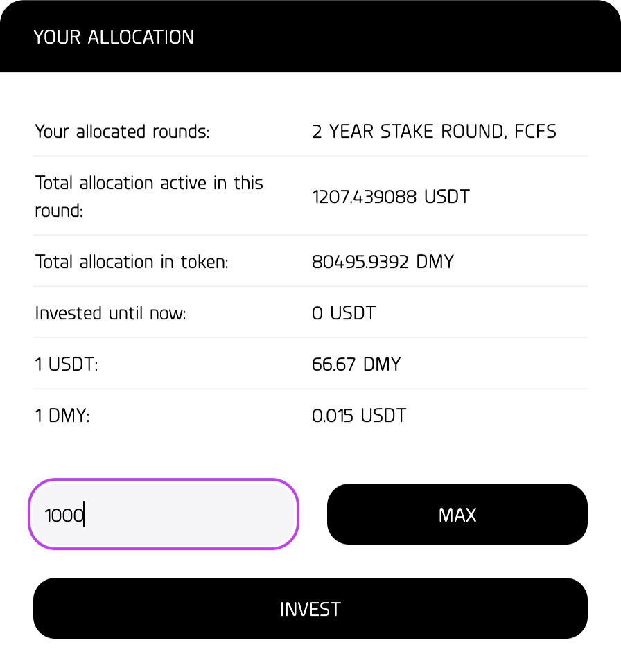Click the "Invested until now:" label
The image size is (621, 672).
[111, 313]
